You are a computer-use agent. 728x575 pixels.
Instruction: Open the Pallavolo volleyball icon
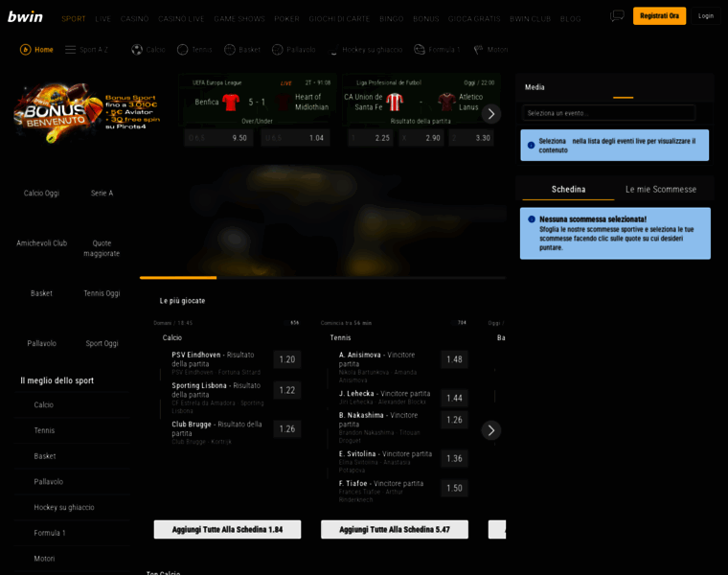point(277,50)
